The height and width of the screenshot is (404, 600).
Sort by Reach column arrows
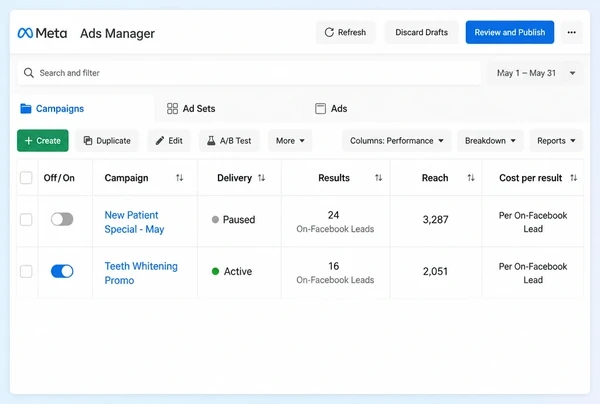point(471,178)
